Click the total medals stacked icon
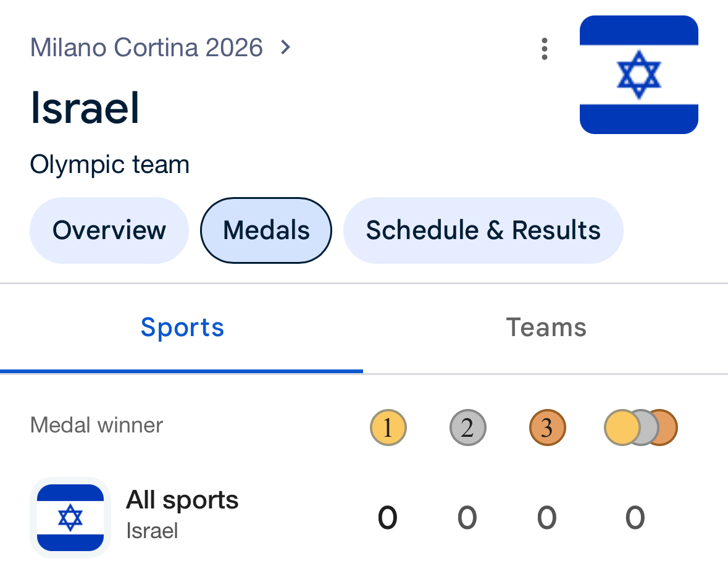This screenshot has width=728, height=569. (640, 428)
